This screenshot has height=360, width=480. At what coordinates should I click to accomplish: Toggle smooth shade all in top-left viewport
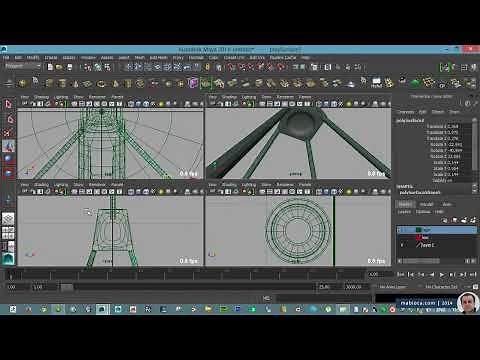138,104
